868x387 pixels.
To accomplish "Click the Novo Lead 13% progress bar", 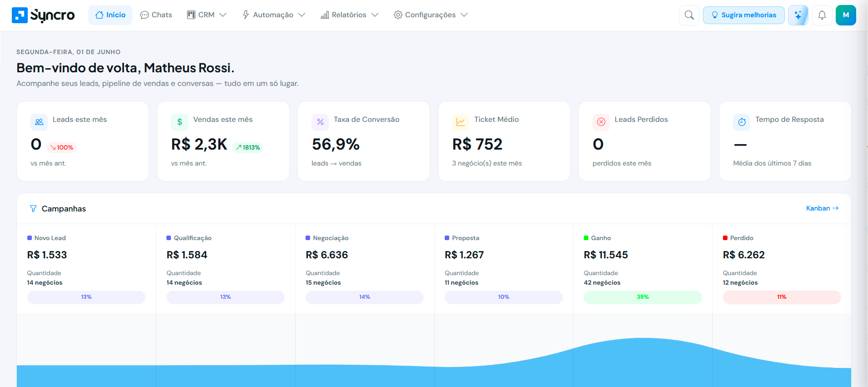I will click(x=86, y=297).
